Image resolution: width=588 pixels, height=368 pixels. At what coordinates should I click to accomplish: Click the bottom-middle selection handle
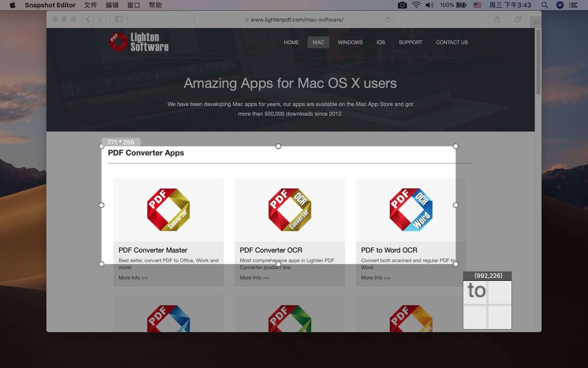[x=278, y=264]
